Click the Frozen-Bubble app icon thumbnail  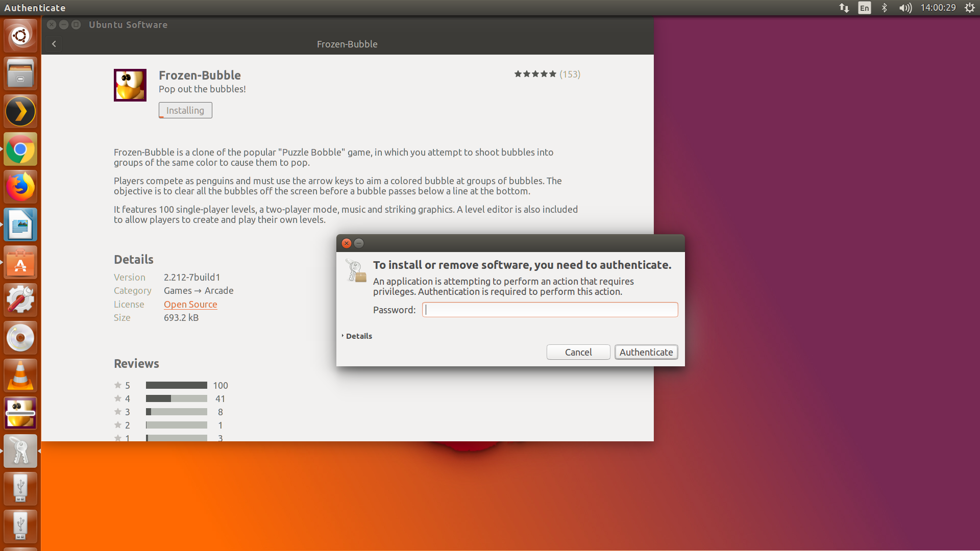click(130, 85)
